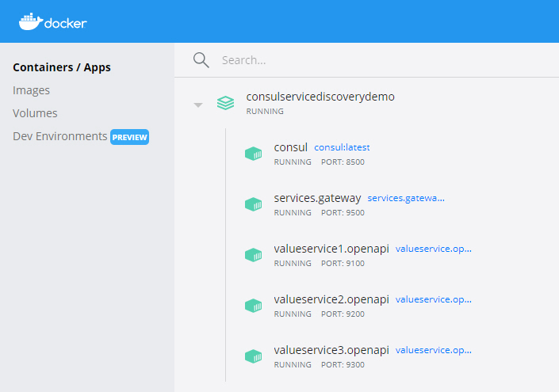Screen dimensions: 559x392
Task: Open the Volumes section
Action: point(35,113)
